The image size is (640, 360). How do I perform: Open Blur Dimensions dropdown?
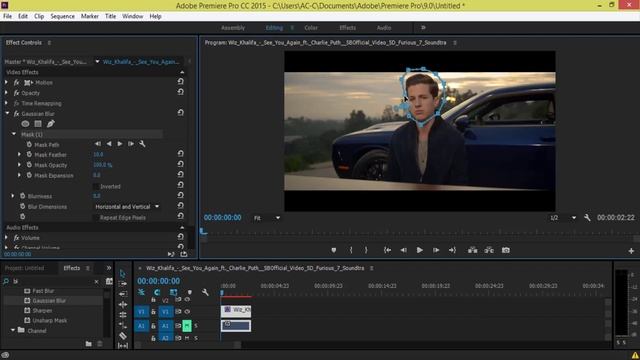[x=127, y=207]
